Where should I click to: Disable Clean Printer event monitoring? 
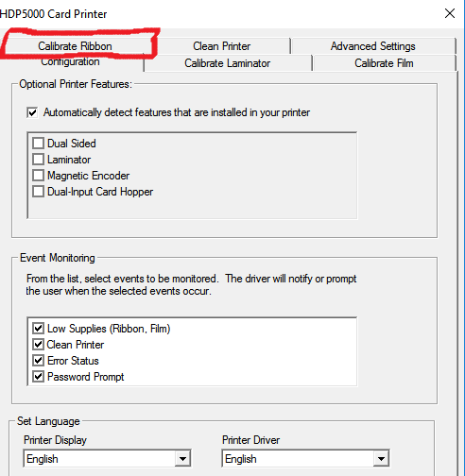point(38,345)
